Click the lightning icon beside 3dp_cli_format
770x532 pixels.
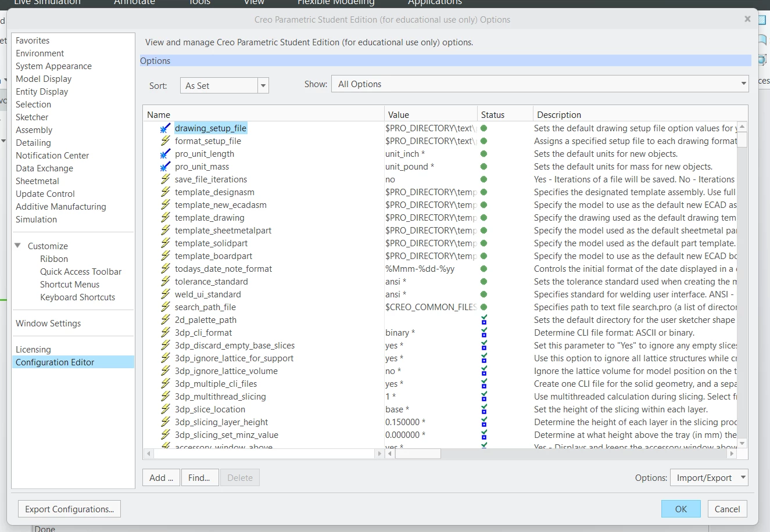(166, 333)
